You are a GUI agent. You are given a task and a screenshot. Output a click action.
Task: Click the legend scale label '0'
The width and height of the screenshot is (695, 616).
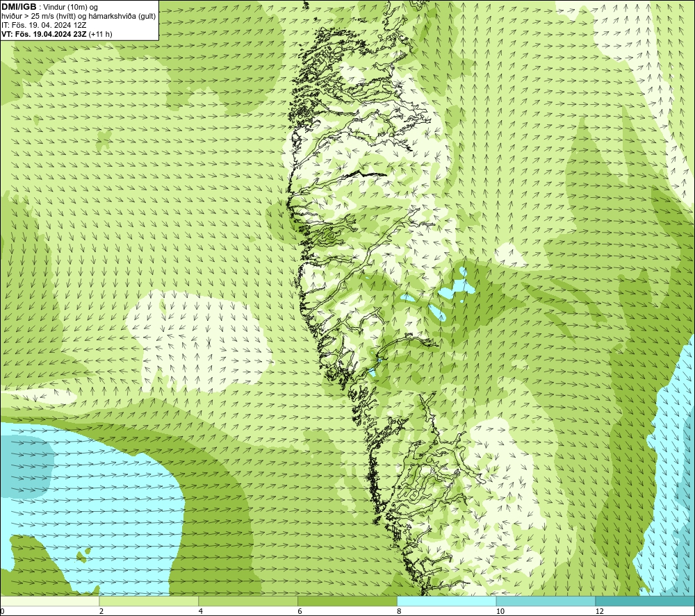(x=2, y=611)
